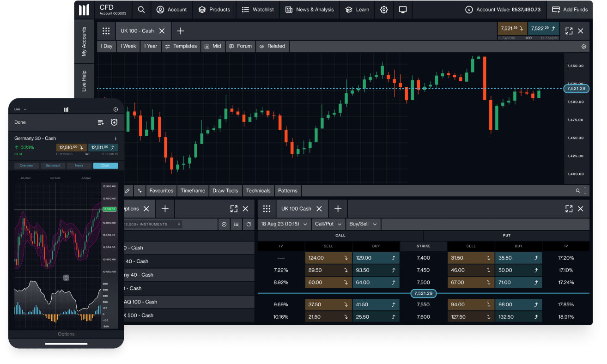Click the Add Funds button
The image size is (607, 364).
(x=570, y=9)
